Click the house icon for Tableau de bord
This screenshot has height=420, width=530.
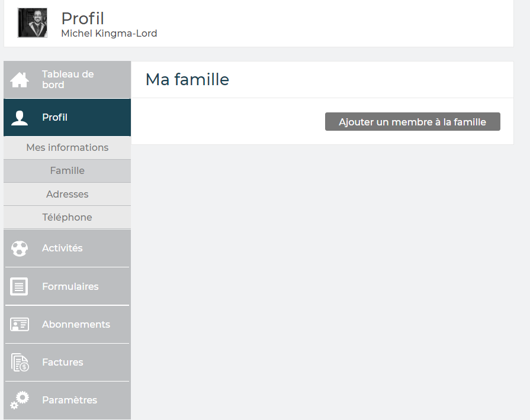click(x=20, y=80)
